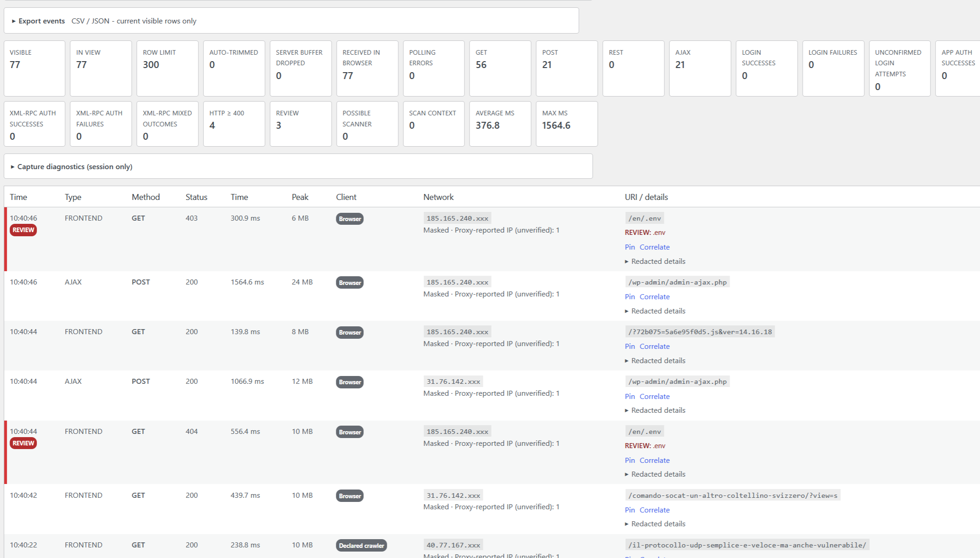This screenshot has height=558, width=980.
Task: Click Browser badge on 403 row
Action: point(350,219)
